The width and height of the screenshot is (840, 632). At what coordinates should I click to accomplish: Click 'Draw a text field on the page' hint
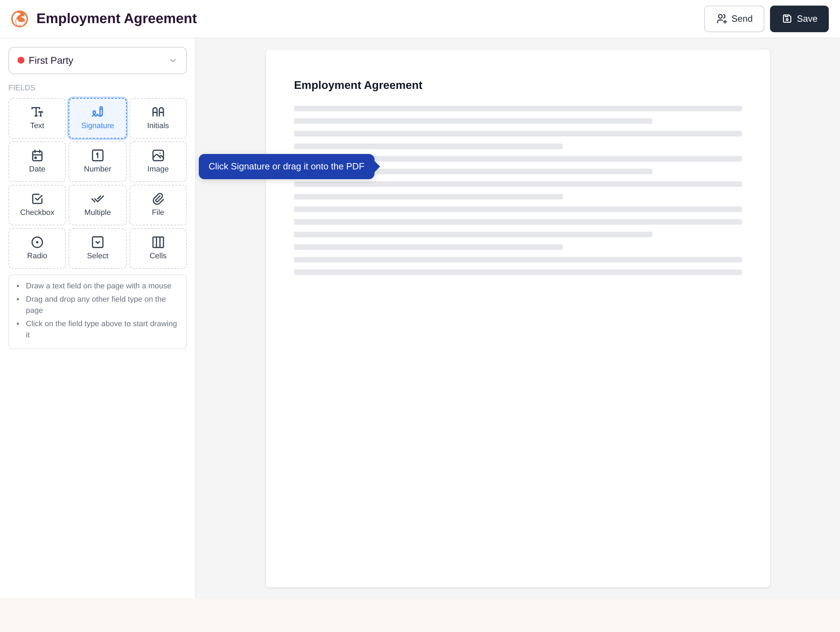(x=98, y=286)
